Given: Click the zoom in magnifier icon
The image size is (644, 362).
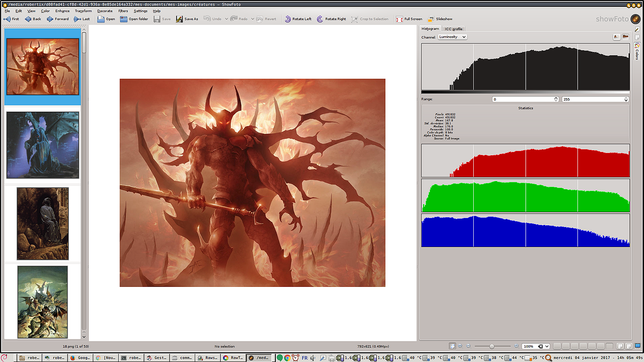Looking at the screenshot, I should [516, 346].
